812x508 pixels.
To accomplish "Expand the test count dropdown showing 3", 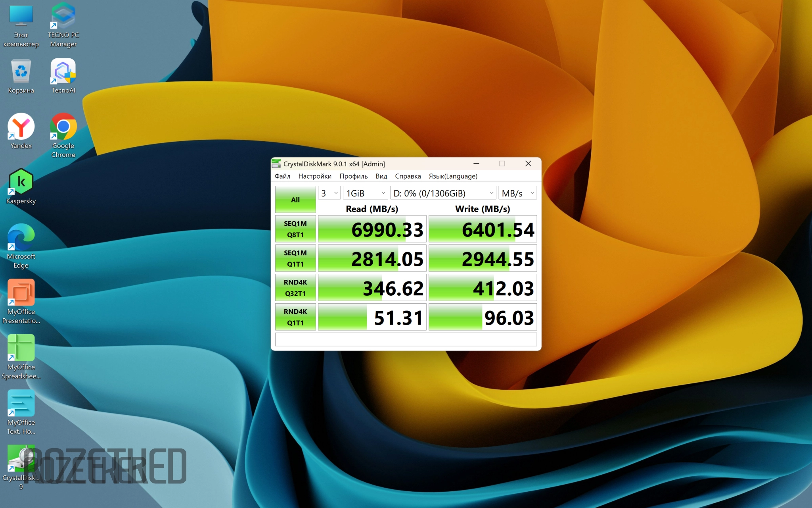I will 329,193.
